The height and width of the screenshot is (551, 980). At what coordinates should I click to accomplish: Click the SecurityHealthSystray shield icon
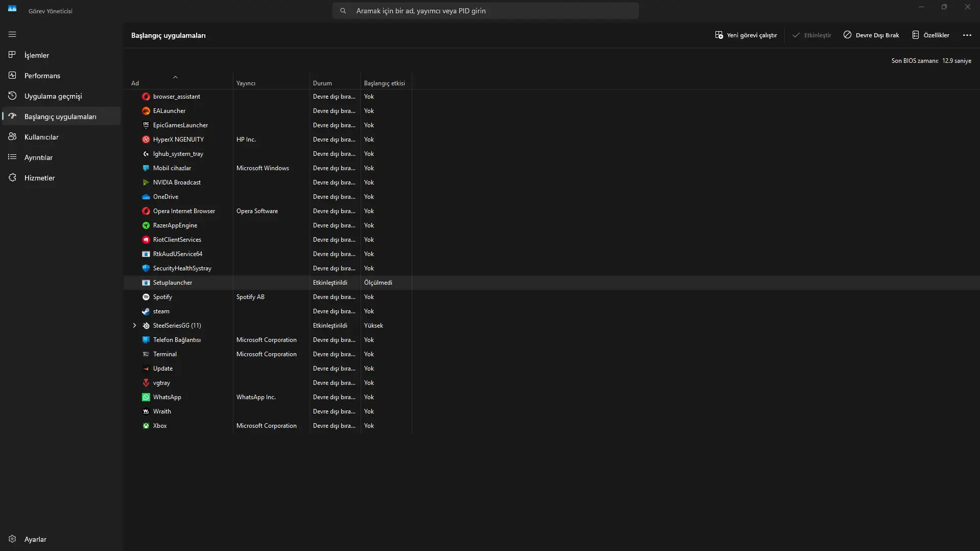pos(146,268)
